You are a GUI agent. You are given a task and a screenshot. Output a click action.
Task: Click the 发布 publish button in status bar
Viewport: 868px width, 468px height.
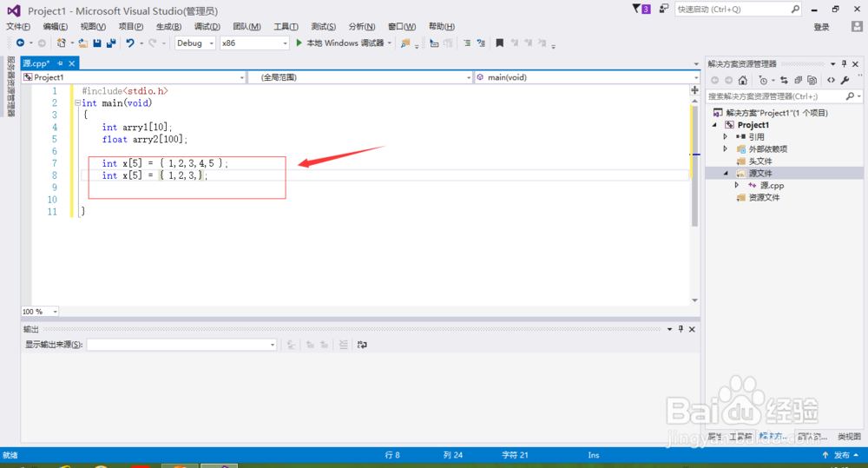pos(841,455)
